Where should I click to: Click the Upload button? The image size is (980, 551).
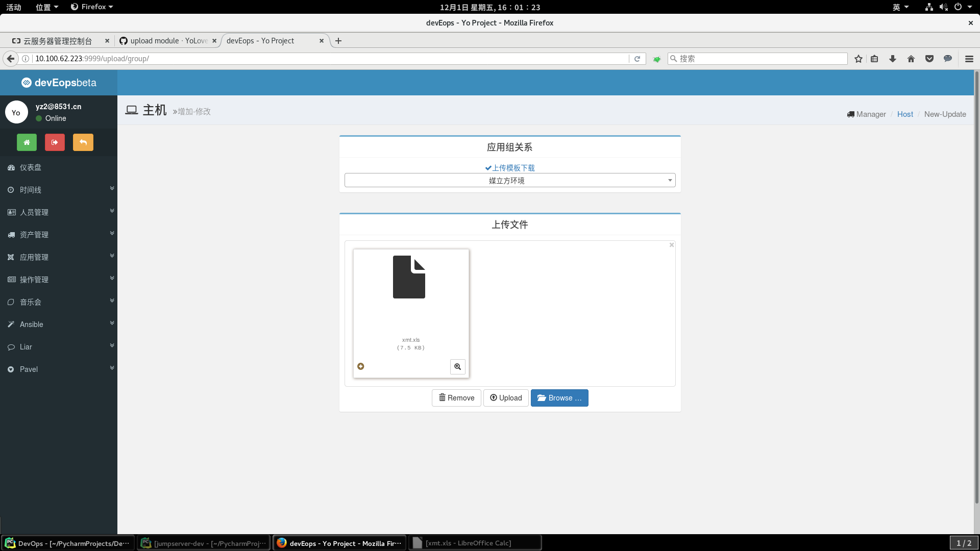[506, 398]
